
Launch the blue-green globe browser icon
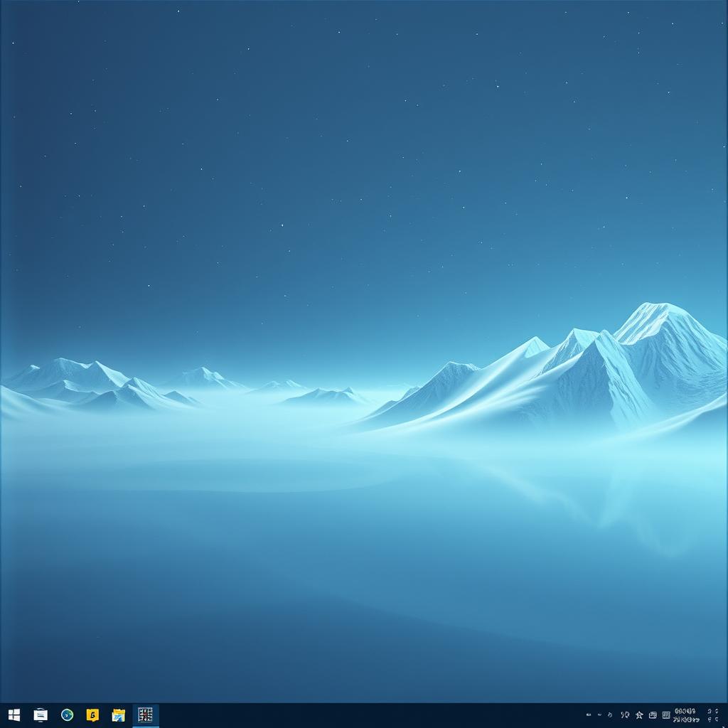tap(67, 715)
